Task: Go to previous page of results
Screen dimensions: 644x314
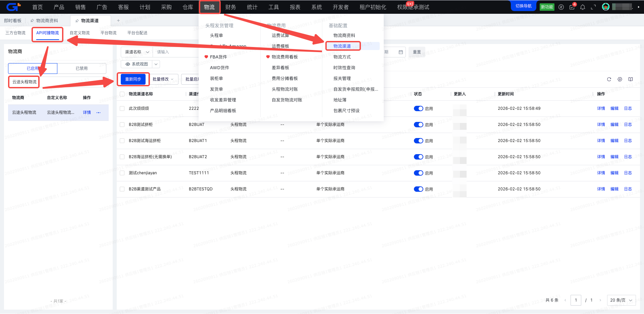Action: [565, 300]
